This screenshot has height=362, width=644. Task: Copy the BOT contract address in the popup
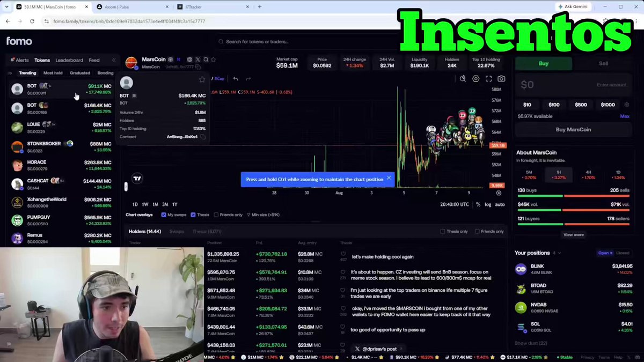(203, 137)
